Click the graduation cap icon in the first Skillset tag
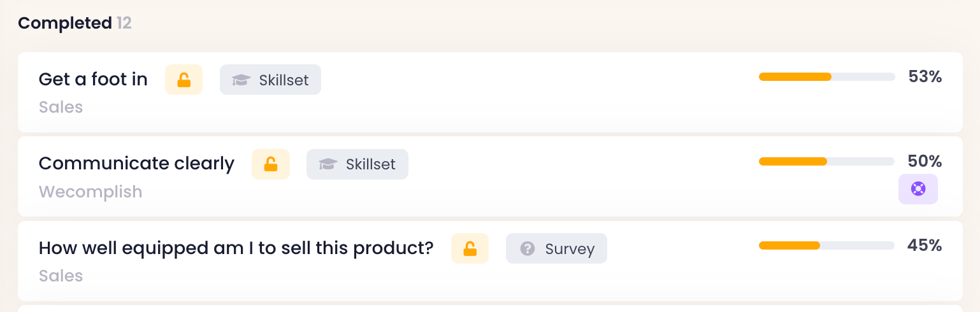980x312 pixels. pos(241,80)
